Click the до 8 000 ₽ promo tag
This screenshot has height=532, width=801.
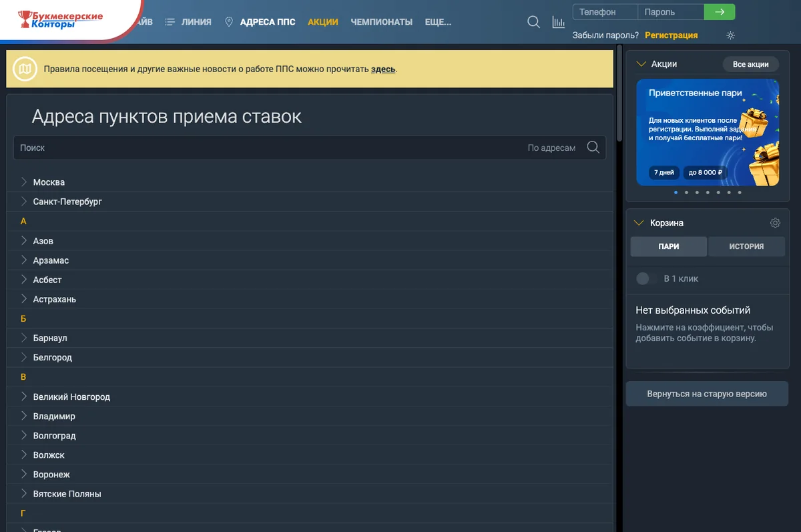click(x=706, y=172)
